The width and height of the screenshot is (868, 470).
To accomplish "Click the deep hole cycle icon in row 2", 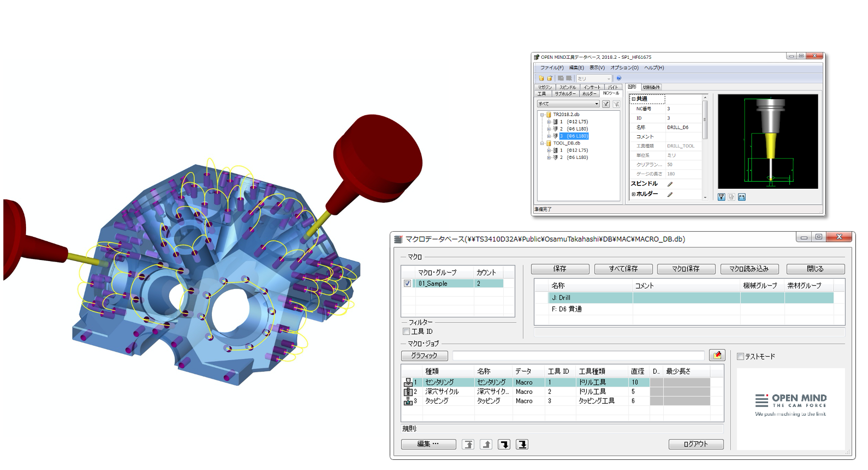I will click(x=408, y=392).
